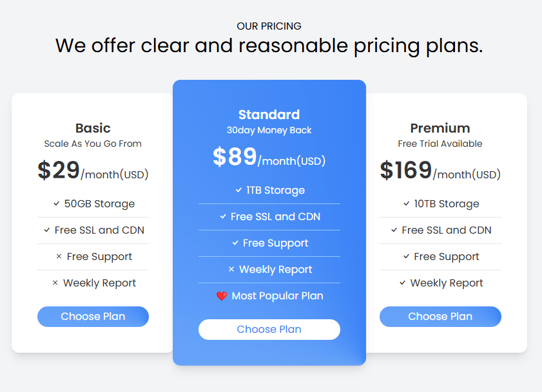Click the cross icon next to Basic Free Support

59,256
